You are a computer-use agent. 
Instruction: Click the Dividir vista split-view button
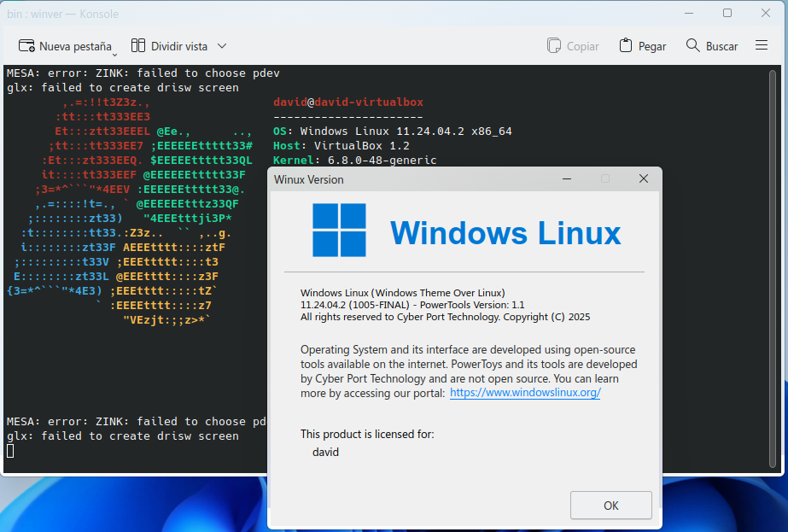click(169, 46)
